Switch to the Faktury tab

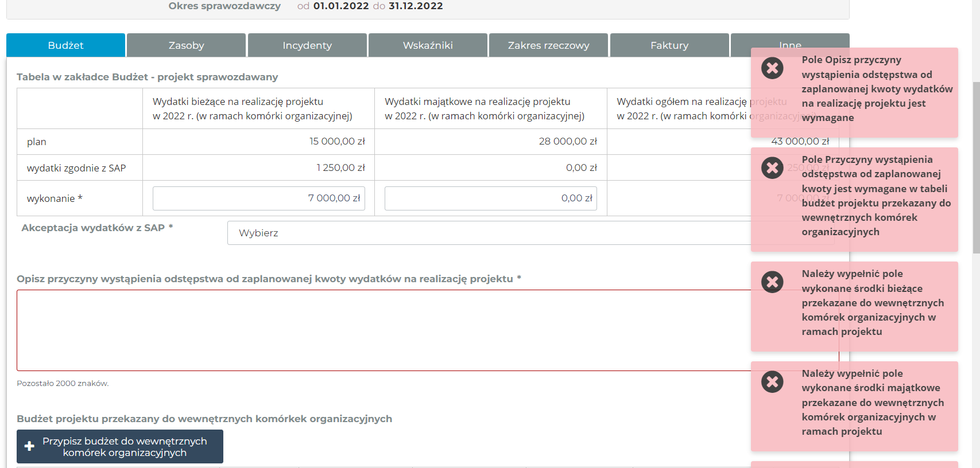669,45
